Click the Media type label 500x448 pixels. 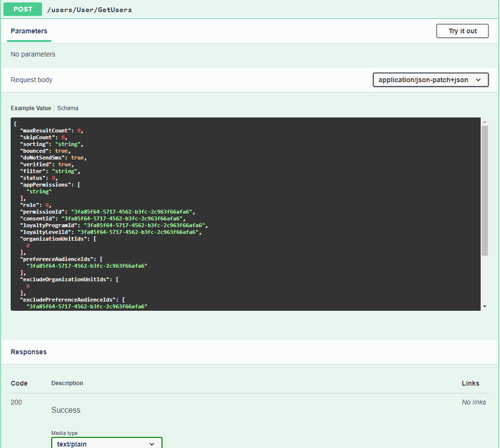point(64,433)
